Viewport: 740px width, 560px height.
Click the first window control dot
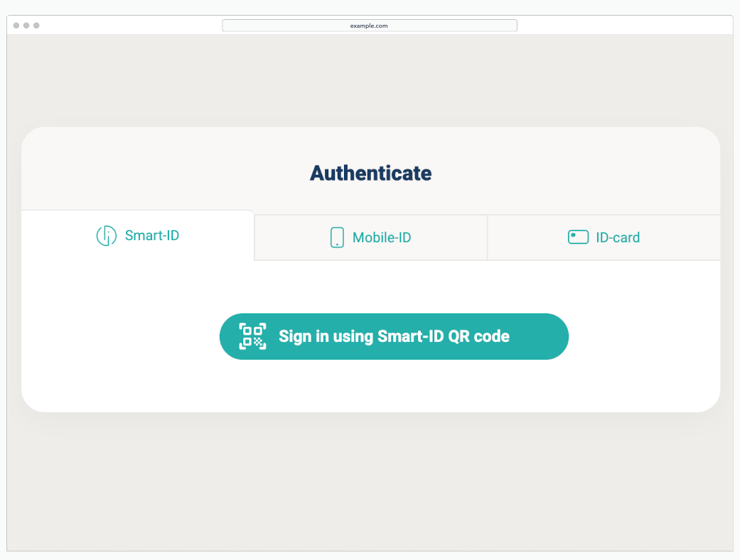coord(16,26)
